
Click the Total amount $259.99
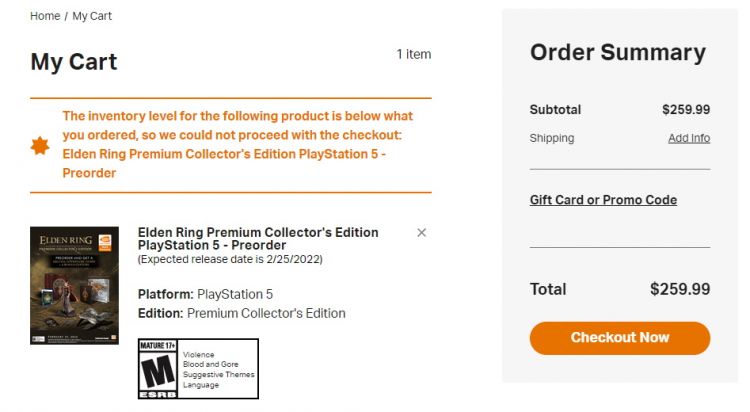679,289
